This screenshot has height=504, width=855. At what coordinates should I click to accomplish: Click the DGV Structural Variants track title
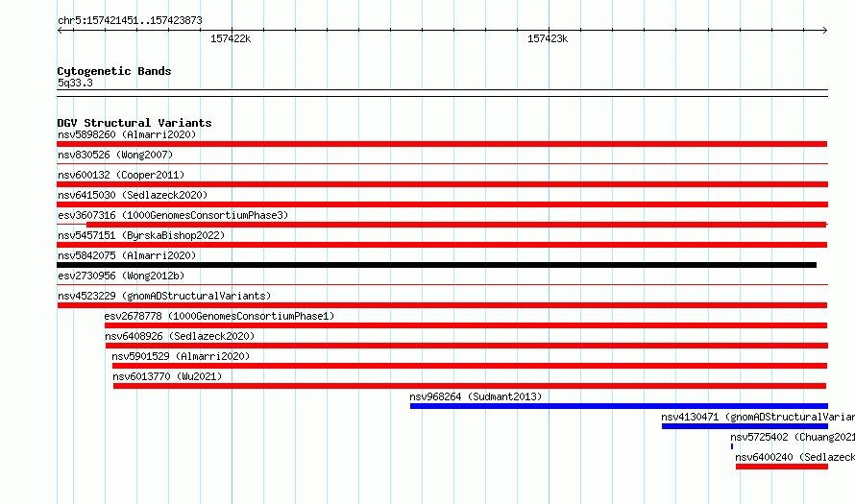134,123
